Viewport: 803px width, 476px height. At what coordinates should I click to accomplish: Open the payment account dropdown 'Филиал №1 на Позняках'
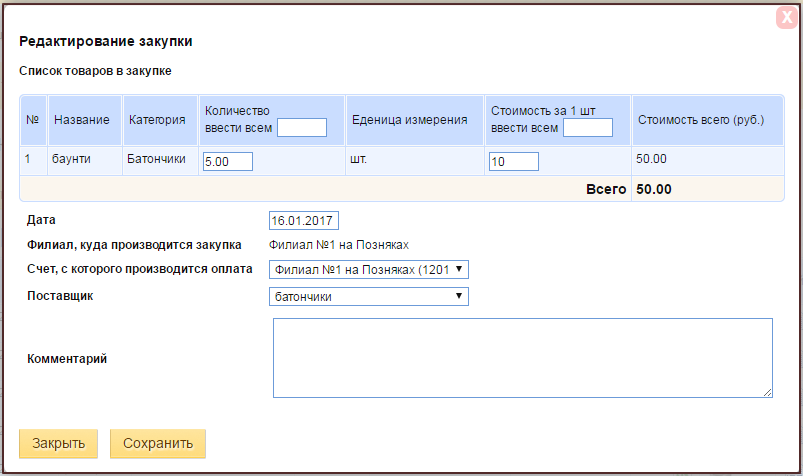pyautogui.click(x=369, y=270)
